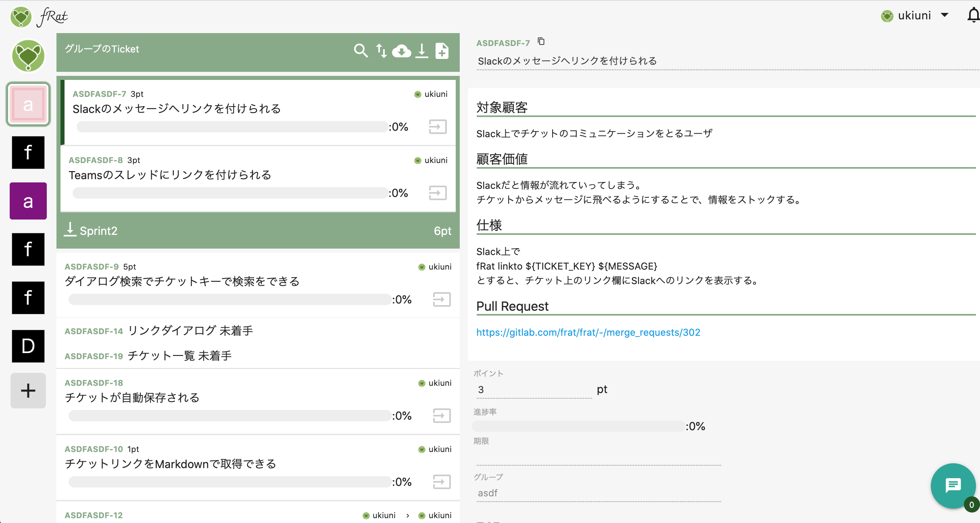Image resolution: width=980 pixels, height=523 pixels.
Task: Copy ticket key ASDFASDF-7 with clipboard icon
Action: pos(541,42)
